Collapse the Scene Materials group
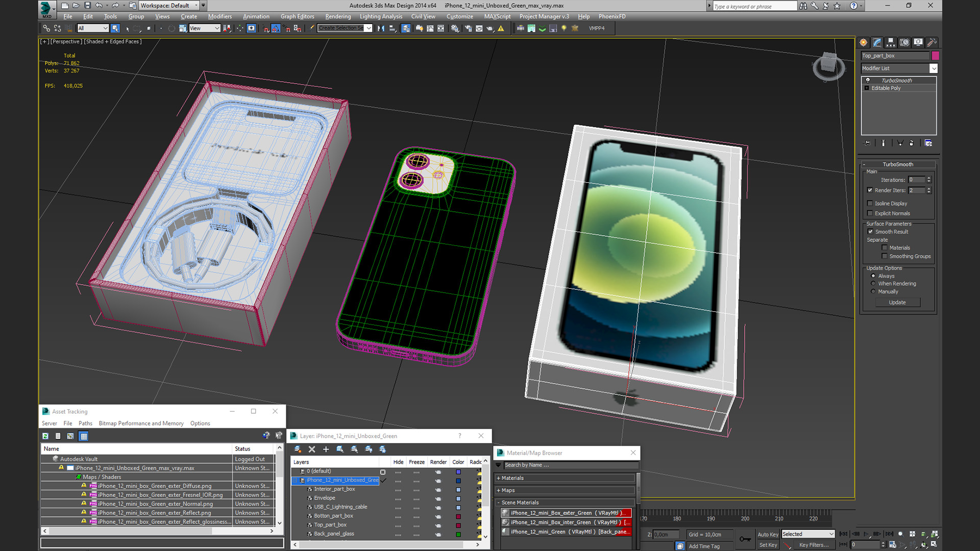Screen dimensions: 980x551 [566, 503]
